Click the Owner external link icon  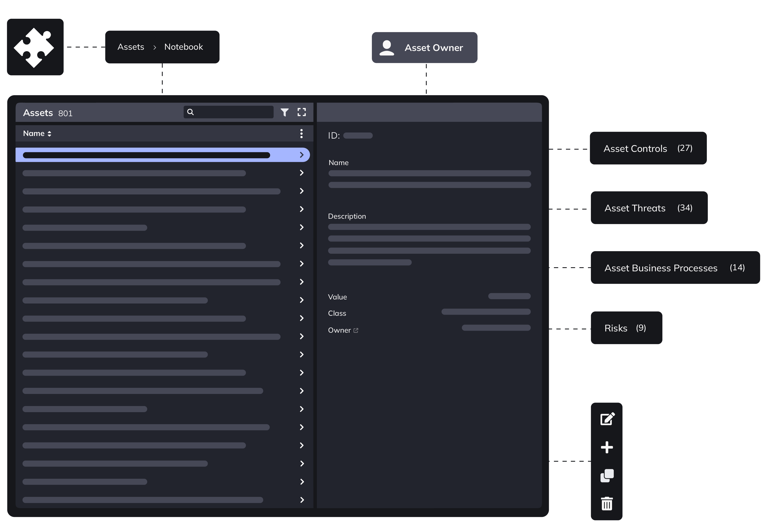(356, 330)
